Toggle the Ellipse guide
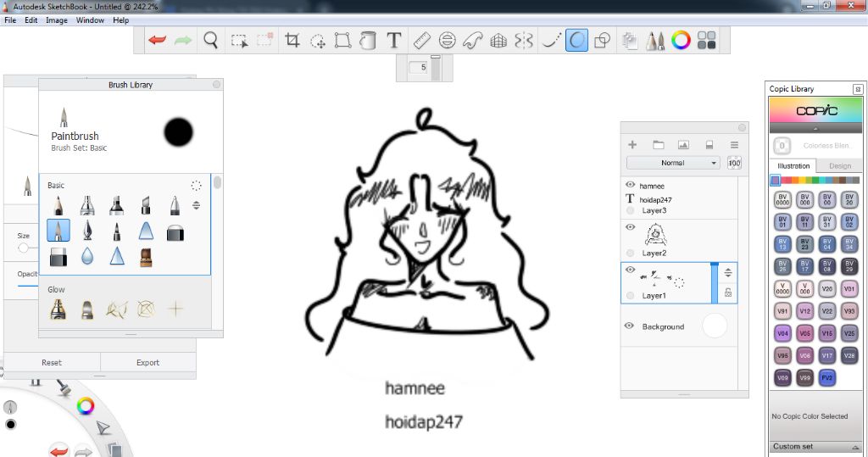The image size is (868, 457). click(x=448, y=41)
